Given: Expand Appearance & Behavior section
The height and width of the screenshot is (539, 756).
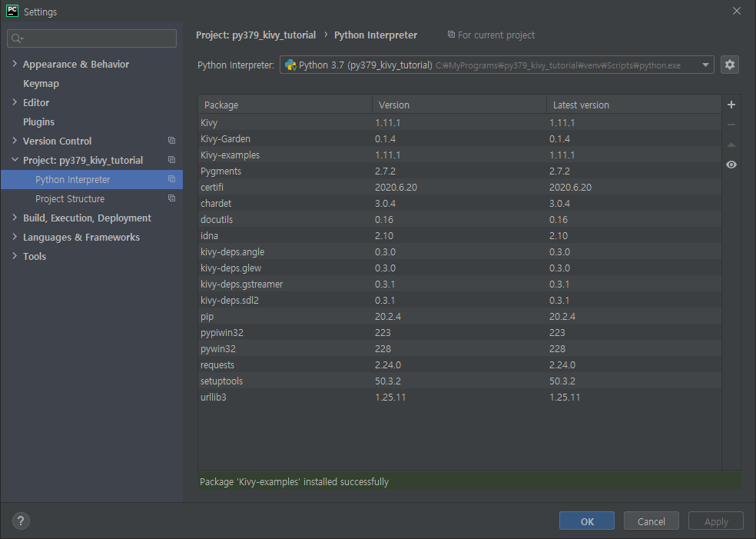Looking at the screenshot, I should coord(15,64).
